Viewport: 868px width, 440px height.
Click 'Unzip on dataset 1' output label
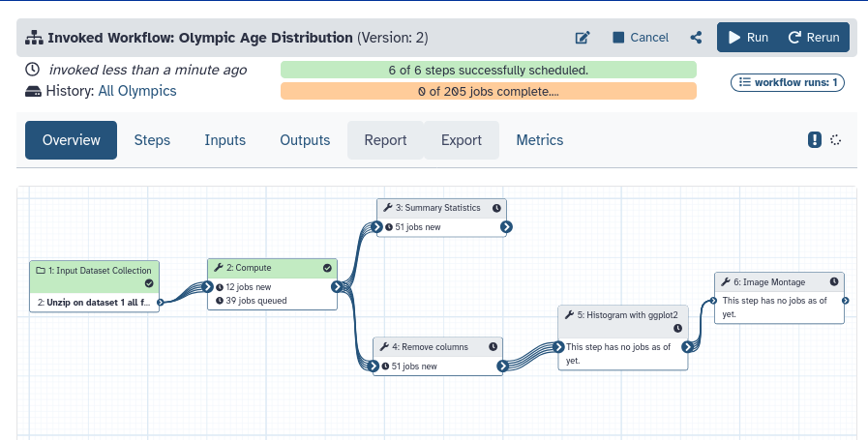tap(93, 302)
